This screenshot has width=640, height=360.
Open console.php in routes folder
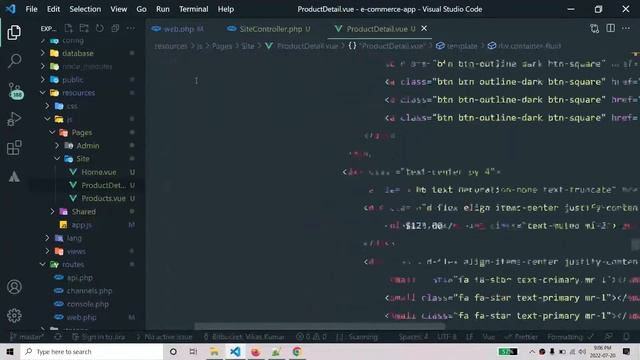(87, 304)
